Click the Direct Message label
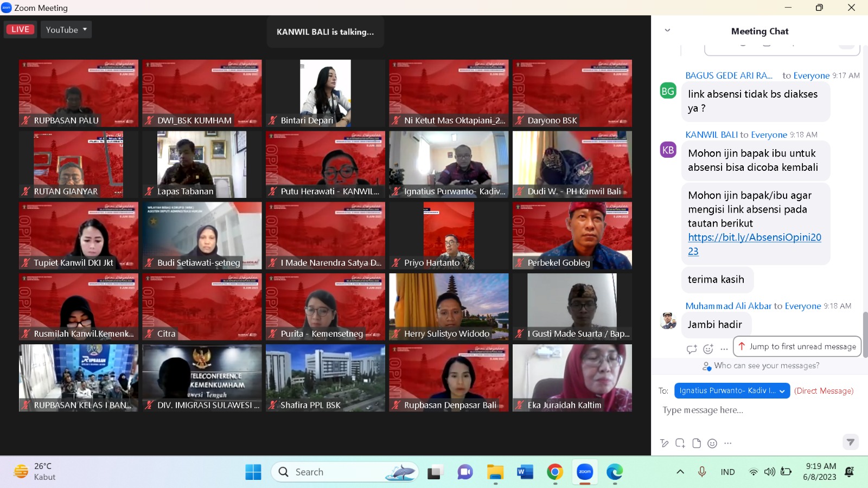The width and height of the screenshot is (868, 488). coord(824,391)
